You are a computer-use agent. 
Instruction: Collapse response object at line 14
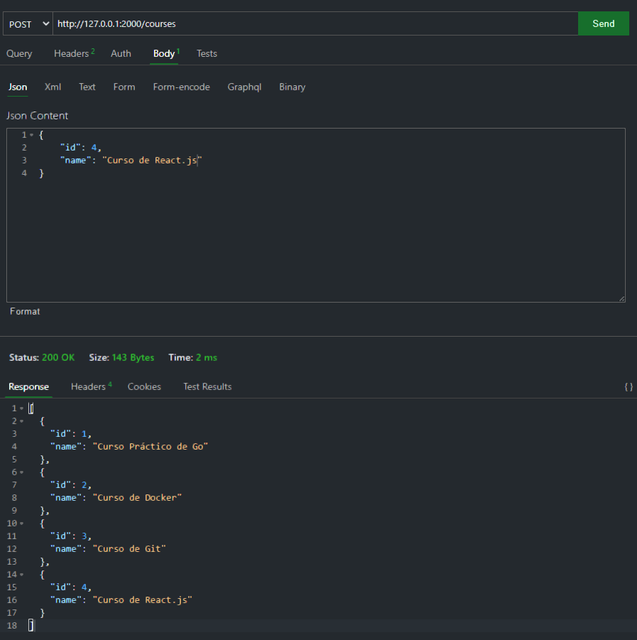point(22,574)
